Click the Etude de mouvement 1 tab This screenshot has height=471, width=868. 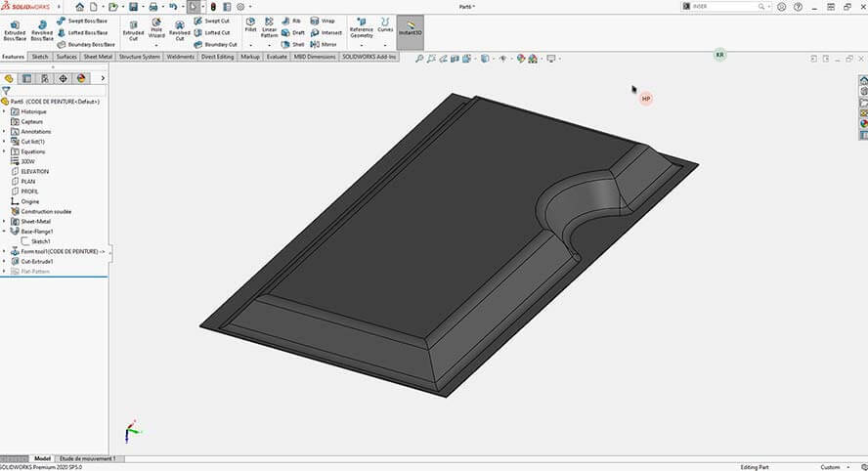(87, 457)
